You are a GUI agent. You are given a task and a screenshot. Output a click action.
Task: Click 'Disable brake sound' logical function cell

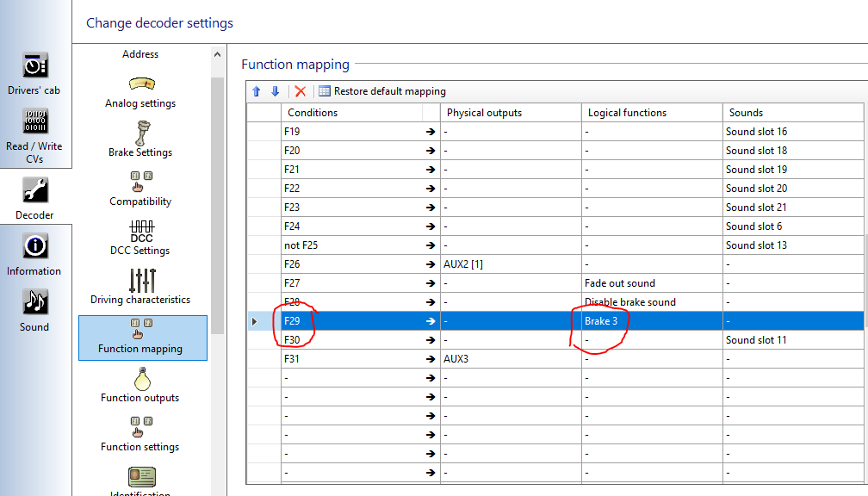(652, 302)
